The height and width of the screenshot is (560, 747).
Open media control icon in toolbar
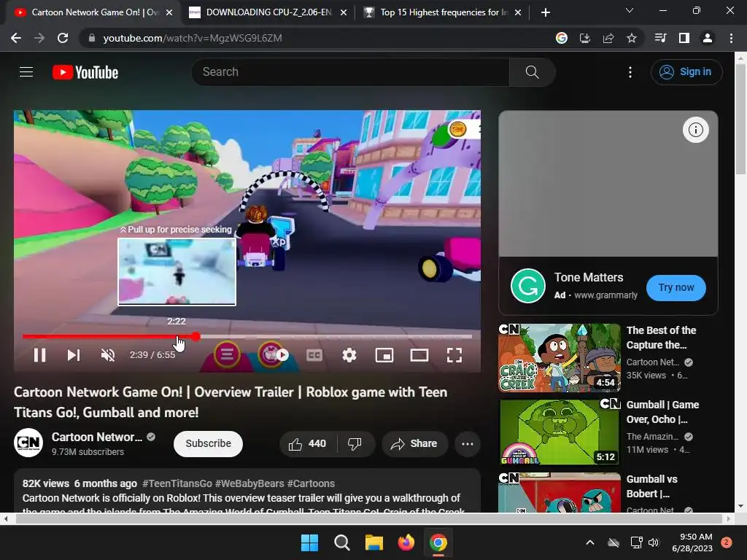tap(660, 38)
